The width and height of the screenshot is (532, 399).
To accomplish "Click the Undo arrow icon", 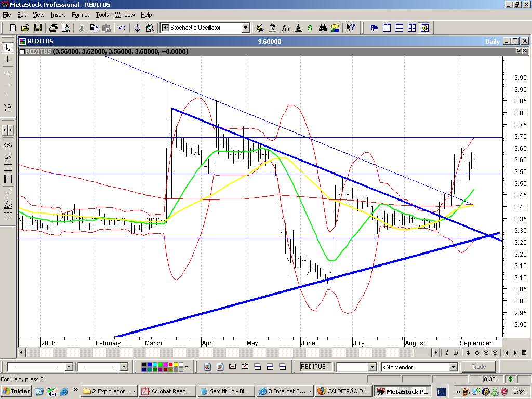I will click(122, 28).
